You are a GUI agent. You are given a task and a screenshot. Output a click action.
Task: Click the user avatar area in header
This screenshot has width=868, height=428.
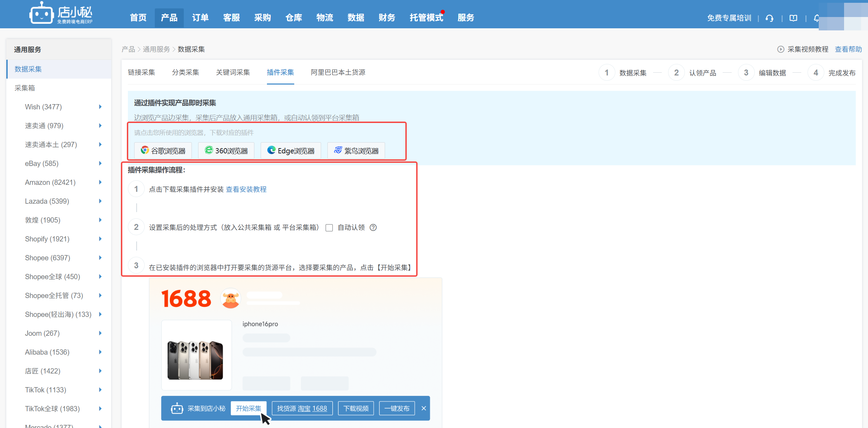click(843, 16)
